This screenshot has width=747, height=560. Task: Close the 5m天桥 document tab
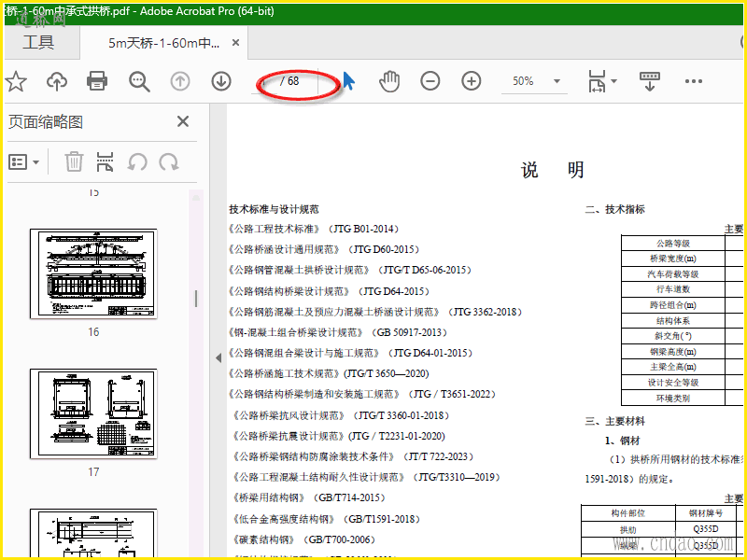point(235,43)
